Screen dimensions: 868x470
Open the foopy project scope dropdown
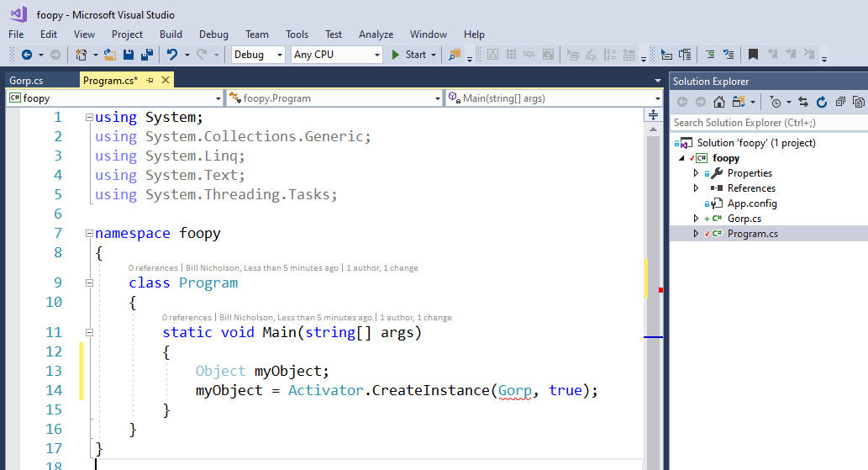[218, 98]
